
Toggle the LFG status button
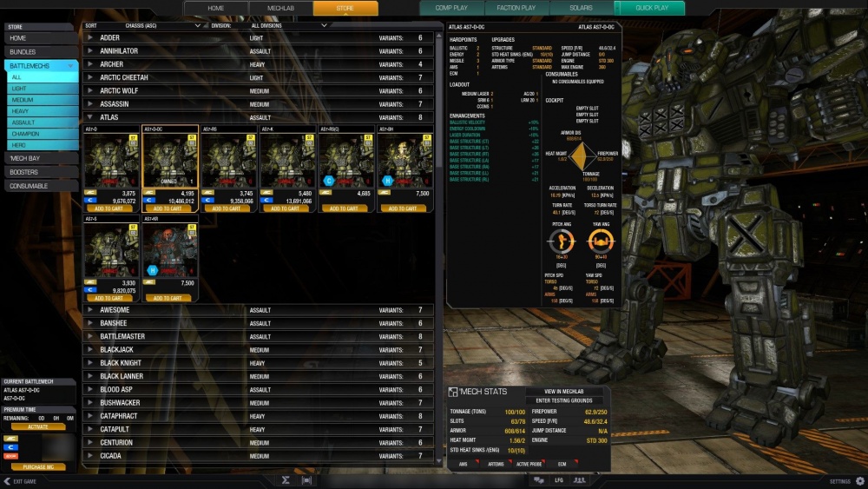click(x=559, y=480)
